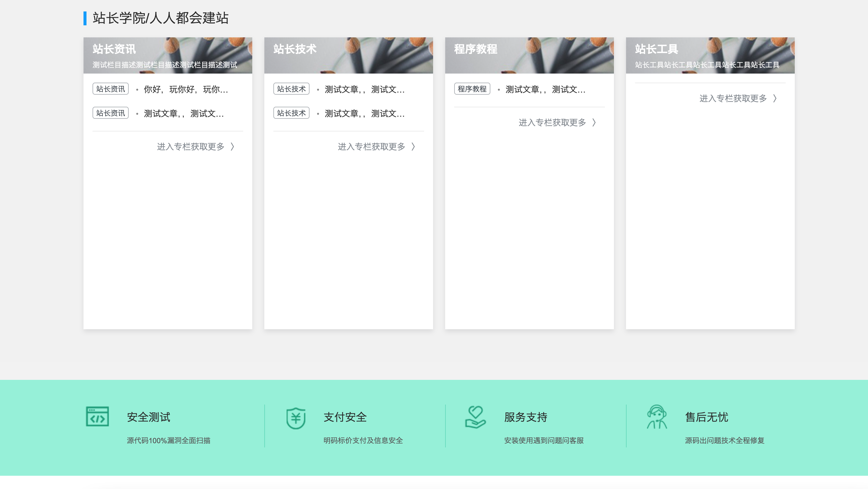Open first 测试文章 in 站长技术 card
The image size is (868, 489).
coord(365,89)
